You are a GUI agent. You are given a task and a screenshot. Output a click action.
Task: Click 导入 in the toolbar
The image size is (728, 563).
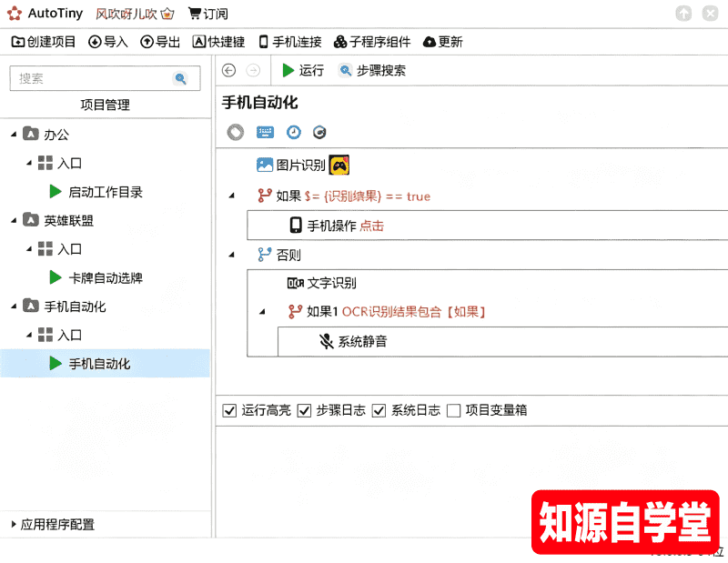tap(107, 42)
